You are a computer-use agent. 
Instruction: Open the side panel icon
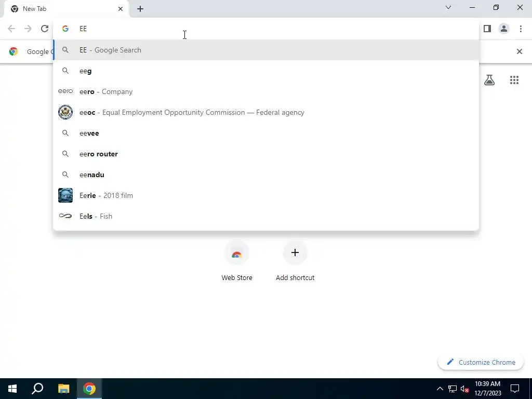tap(487, 29)
